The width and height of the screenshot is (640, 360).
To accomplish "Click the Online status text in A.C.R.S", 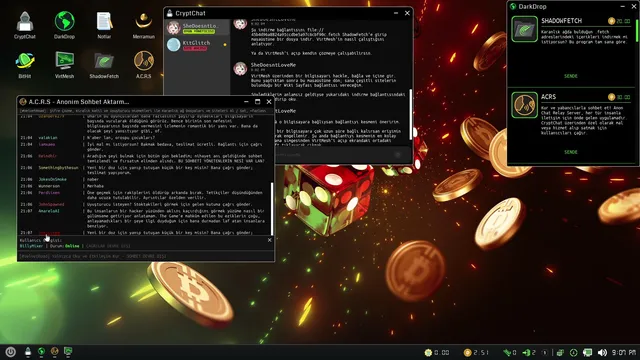I will click(72, 246).
